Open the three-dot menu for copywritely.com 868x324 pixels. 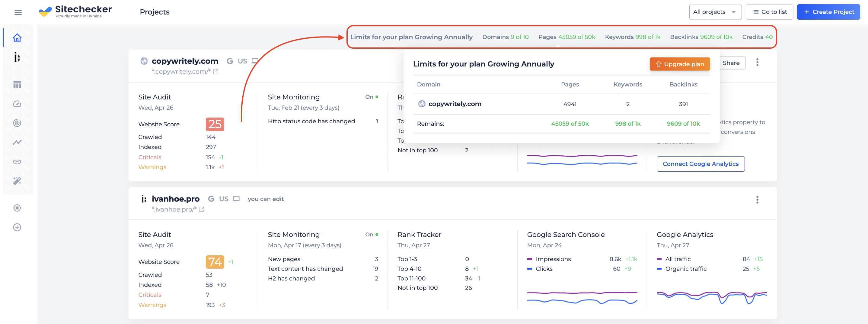pos(758,63)
